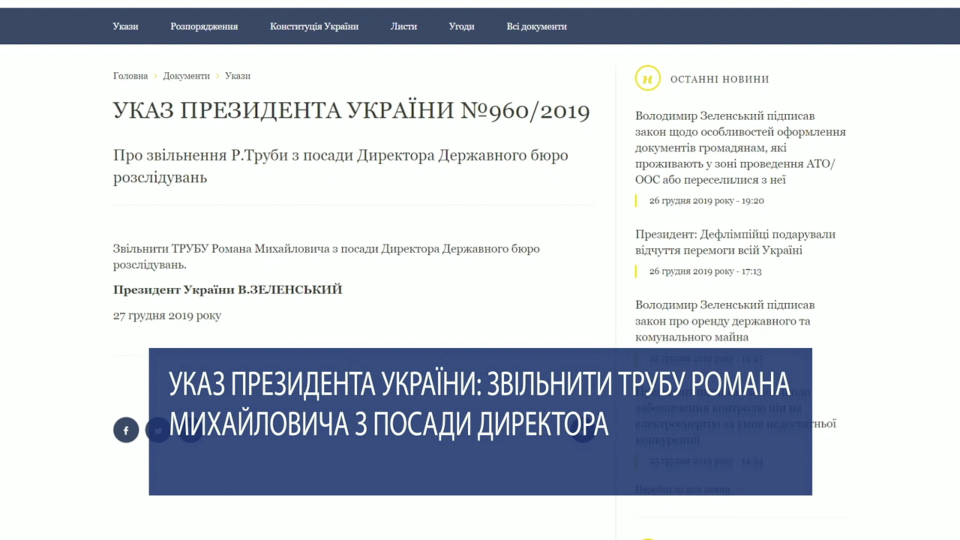Select Конституція України in navigation bar
Screen dimensions: 960x540
click(314, 26)
